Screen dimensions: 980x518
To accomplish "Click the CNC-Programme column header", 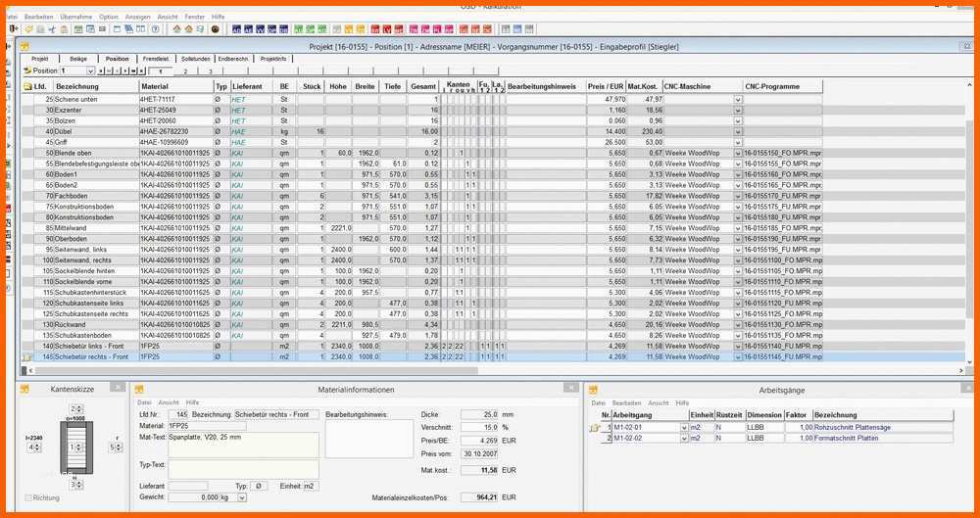I will (x=783, y=86).
